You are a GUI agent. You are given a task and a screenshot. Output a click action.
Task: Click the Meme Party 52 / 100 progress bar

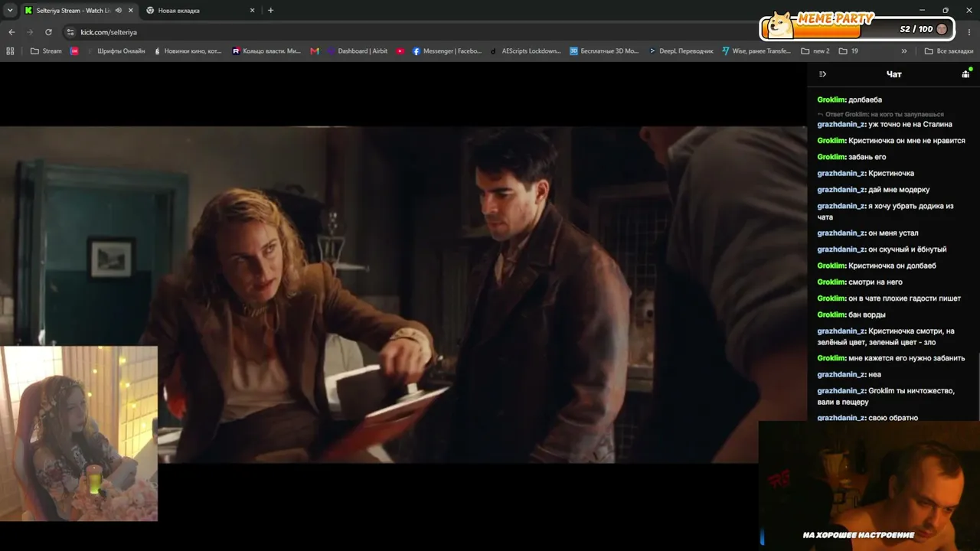(856, 29)
